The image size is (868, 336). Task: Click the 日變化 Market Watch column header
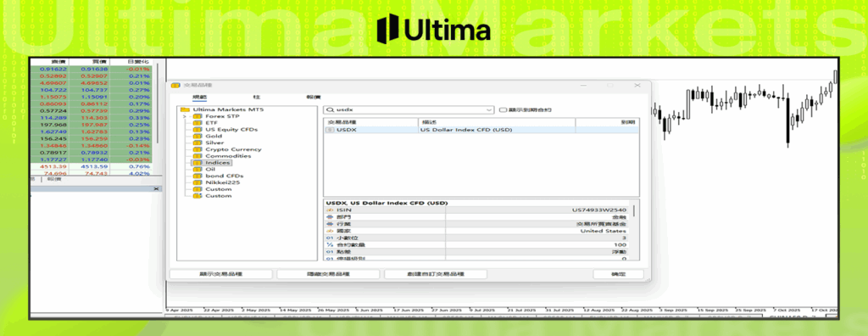[131, 62]
